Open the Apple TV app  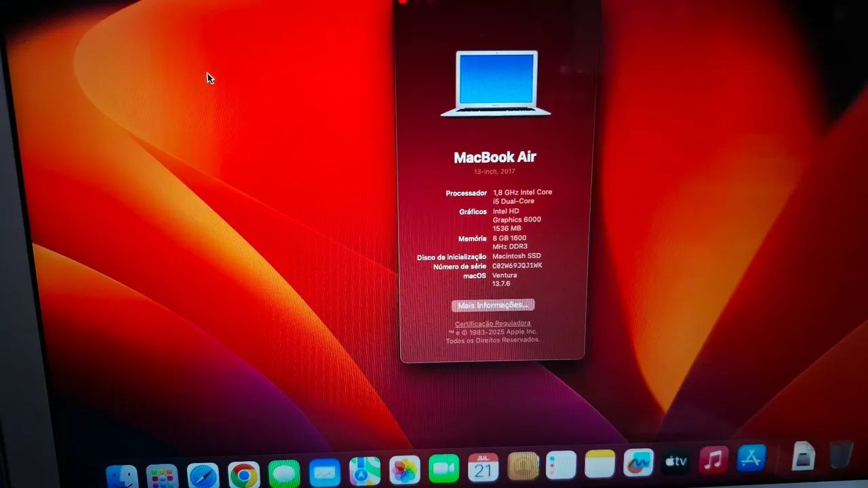coord(676,462)
